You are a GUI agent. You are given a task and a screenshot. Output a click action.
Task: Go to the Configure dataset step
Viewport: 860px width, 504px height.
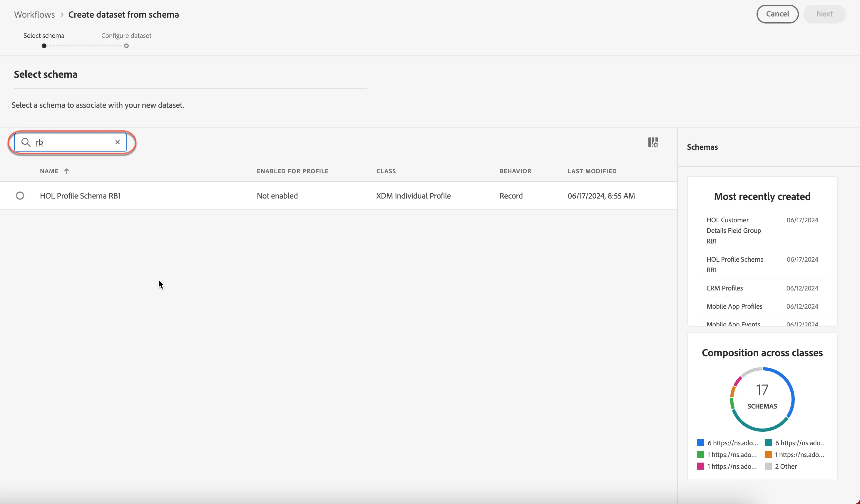(126, 36)
